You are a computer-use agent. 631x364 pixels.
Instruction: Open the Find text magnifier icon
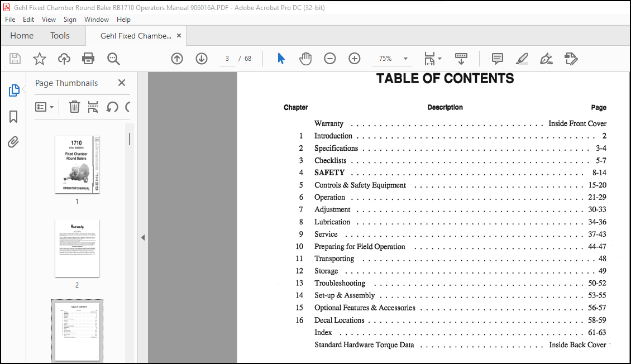point(113,59)
